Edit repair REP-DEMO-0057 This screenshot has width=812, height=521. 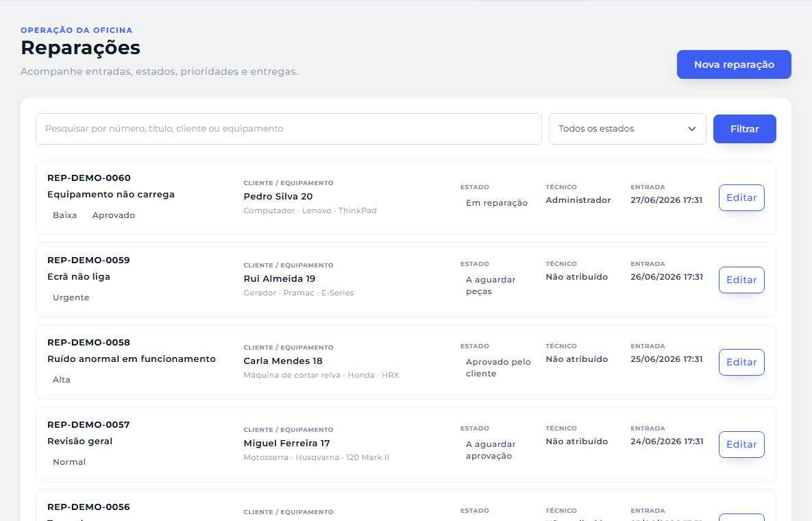(x=741, y=445)
